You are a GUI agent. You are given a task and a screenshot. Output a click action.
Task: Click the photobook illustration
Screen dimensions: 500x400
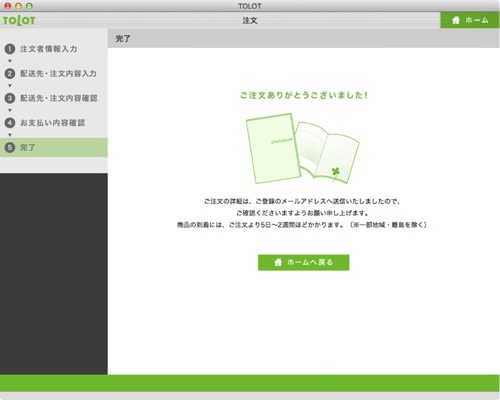pyautogui.click(x=302, y=149)
